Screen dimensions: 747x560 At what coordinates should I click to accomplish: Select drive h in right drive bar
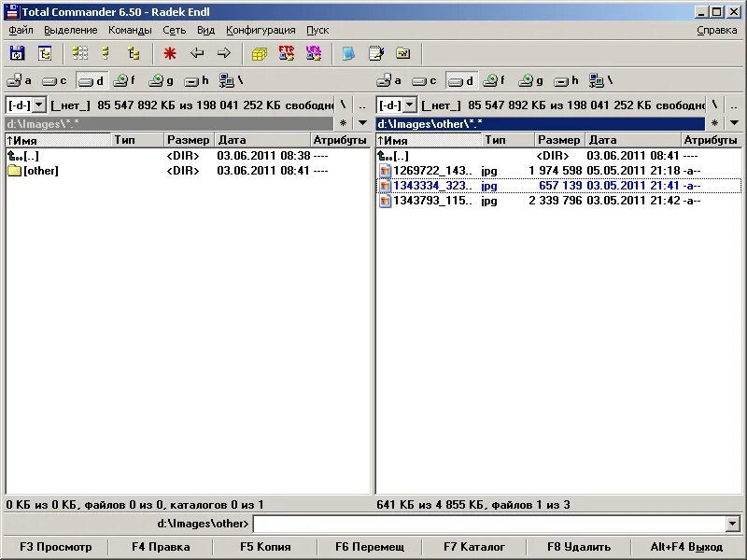(567, 81)
